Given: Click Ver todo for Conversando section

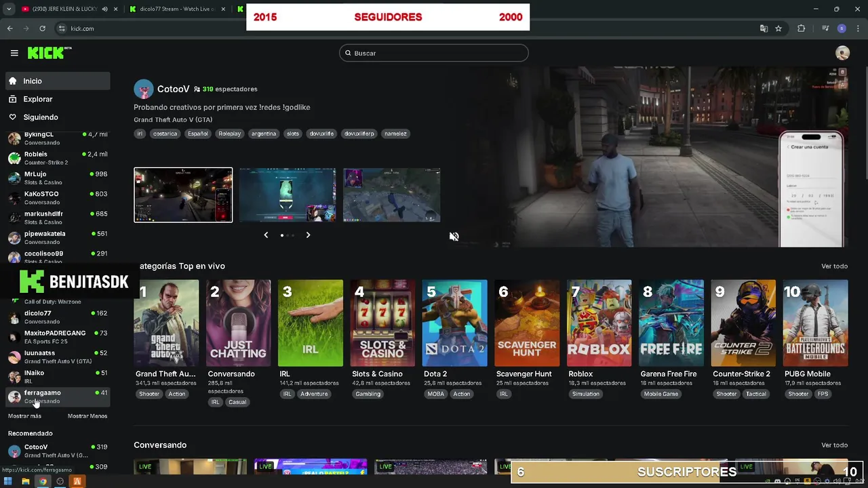Looking at the screenshot, I should (834, 445).
